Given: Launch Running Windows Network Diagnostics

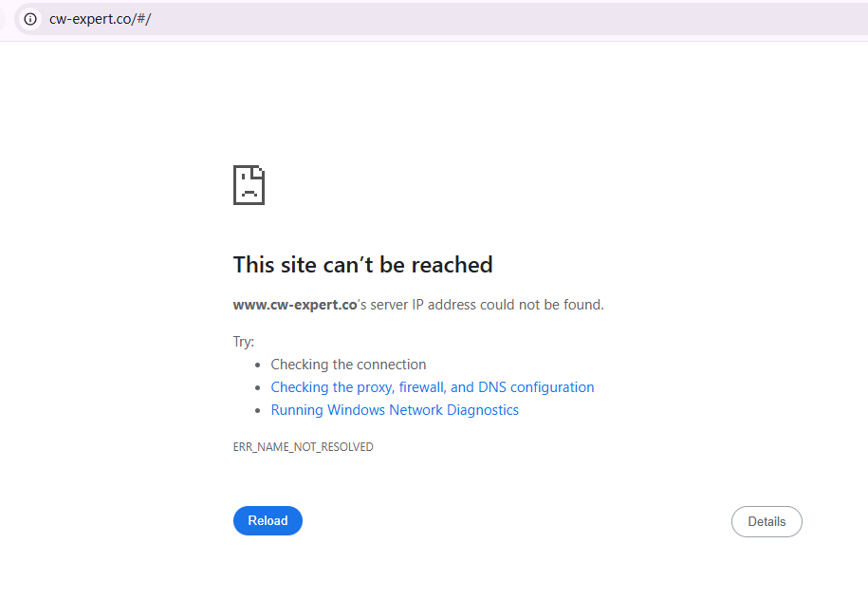Looking at the screenshot, I should click(395, 410).
